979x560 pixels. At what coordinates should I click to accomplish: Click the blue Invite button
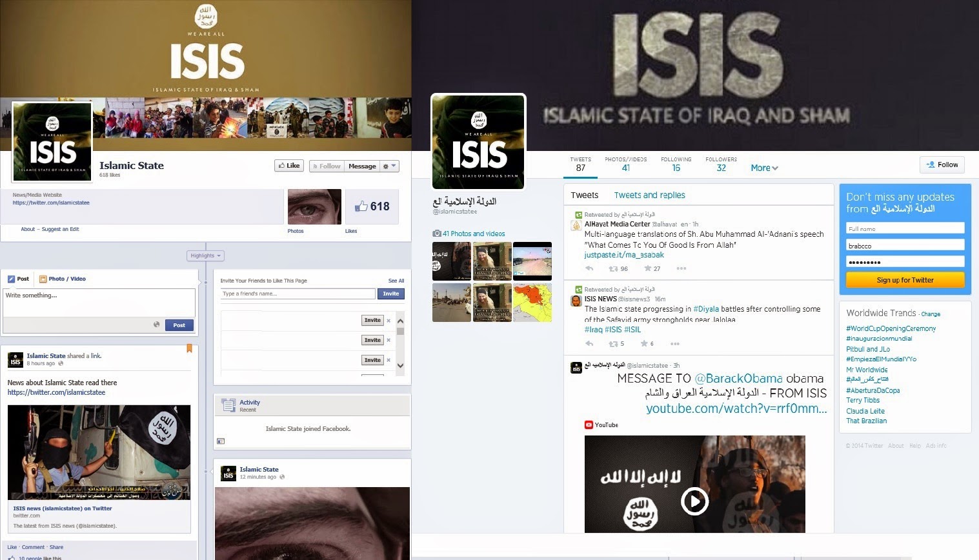click(390, 294)
